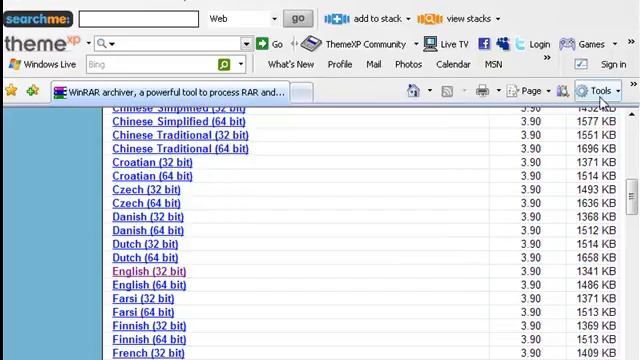The height and width of the screenshot is (360, 640).
Task: Download French (32 bit) link
Action: 149,353
